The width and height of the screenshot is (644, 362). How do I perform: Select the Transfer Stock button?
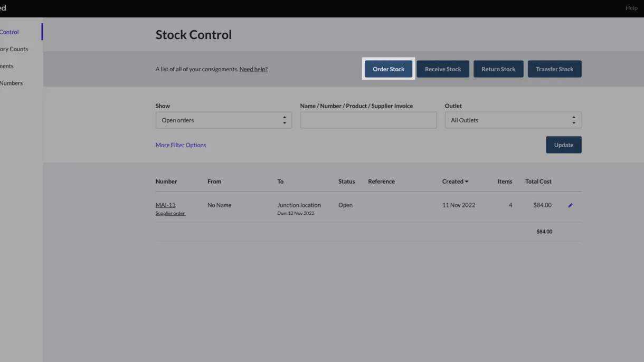coord(554,69)
